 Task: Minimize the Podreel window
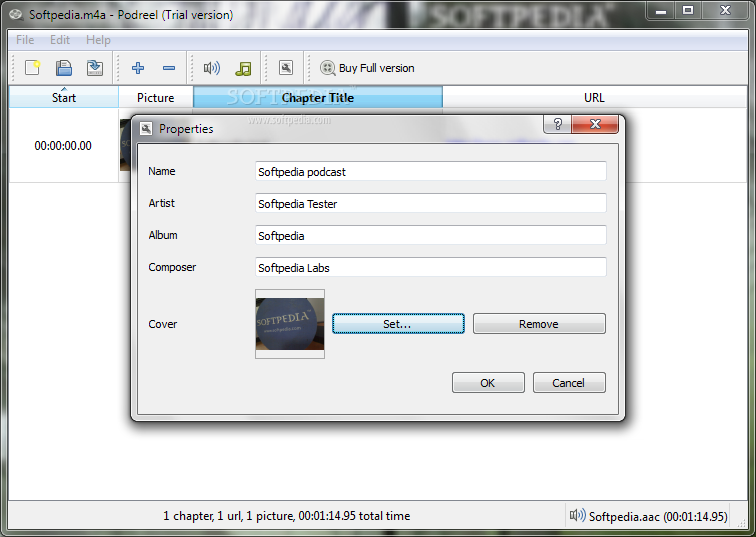[x=661, y=11]
